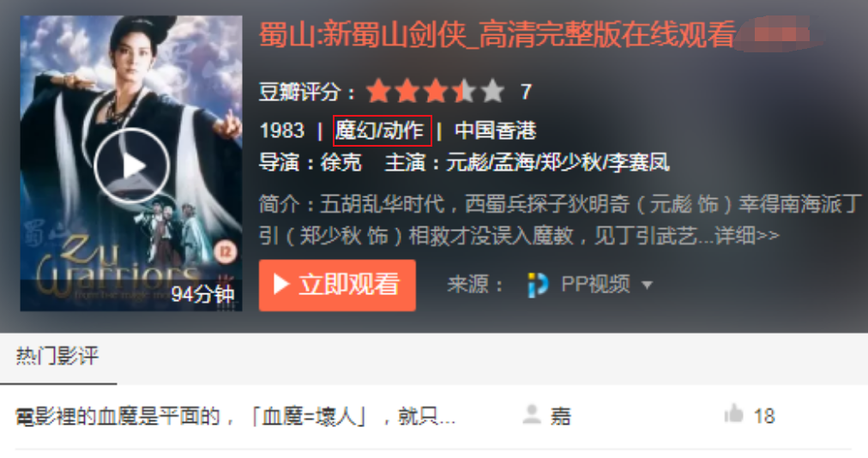The image size is (868, 458).
Task: Click the PP视频 logo icon
Action: tap(538, 285)
